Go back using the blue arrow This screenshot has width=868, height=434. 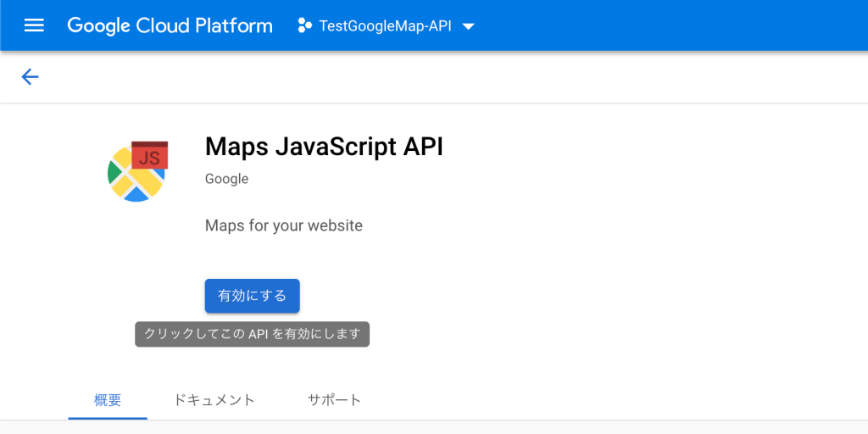(30, 76)
